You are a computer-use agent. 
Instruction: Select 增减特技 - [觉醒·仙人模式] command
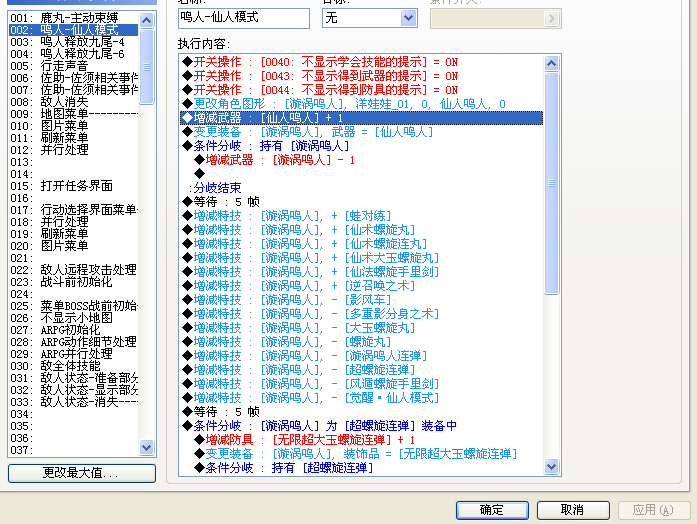point(361,398)
